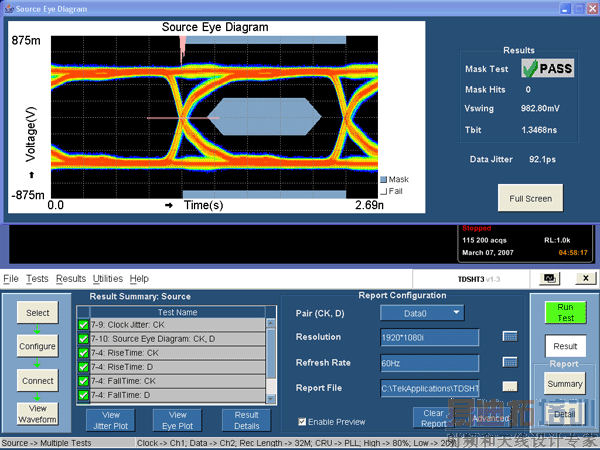Click the Source Eye Diagram window title icon
This screenshot has width=600, height=450.
click(8, 8)
